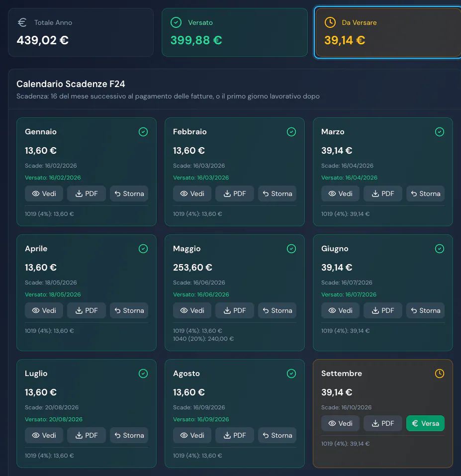
Task: Download the Maggio PDF
Action: coord(235,310)
